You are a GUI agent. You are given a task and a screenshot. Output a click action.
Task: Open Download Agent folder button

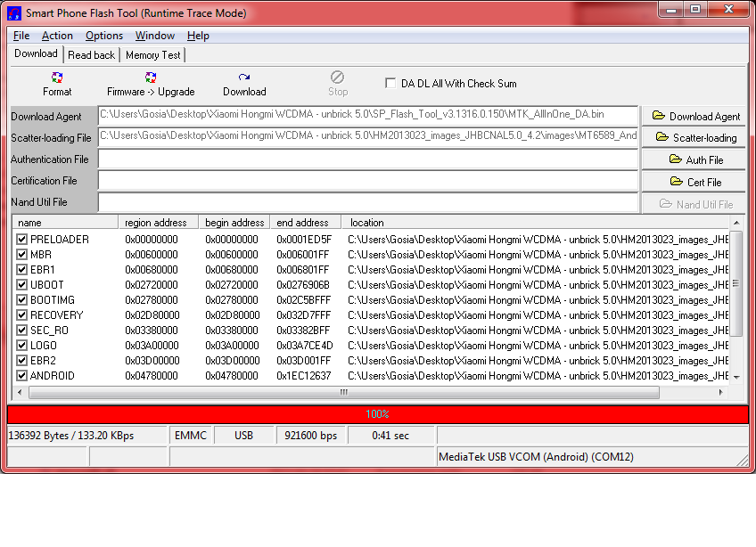click(x=694, y=116)
